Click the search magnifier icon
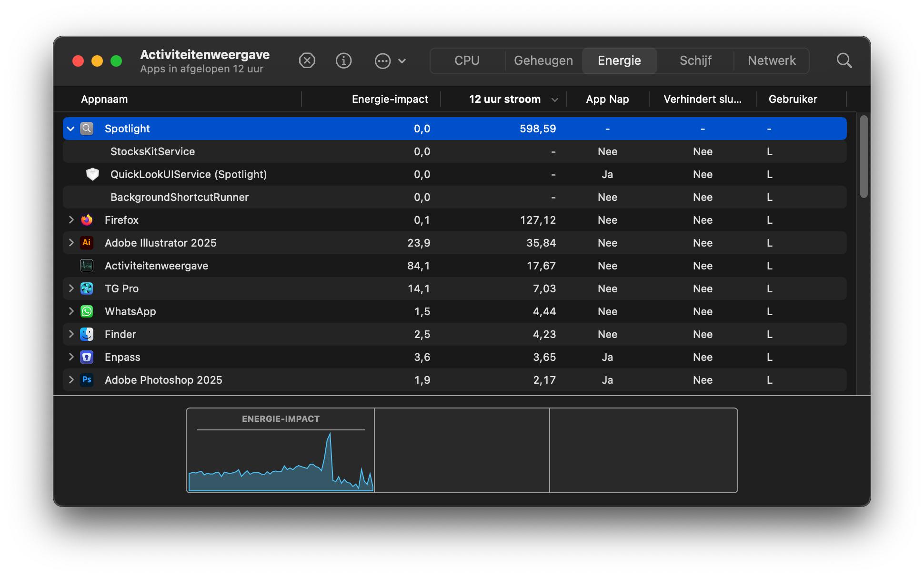This screenshot has width=924, height=577. pos(844,61)
